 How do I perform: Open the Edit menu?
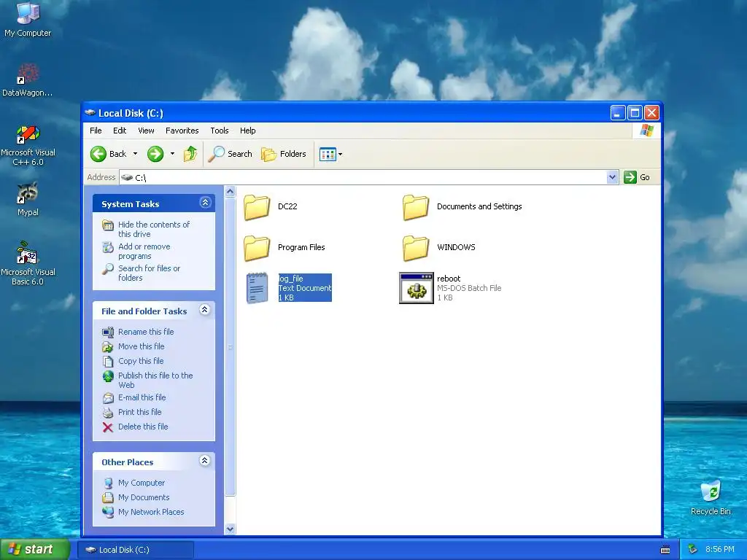tap(120, 131)
